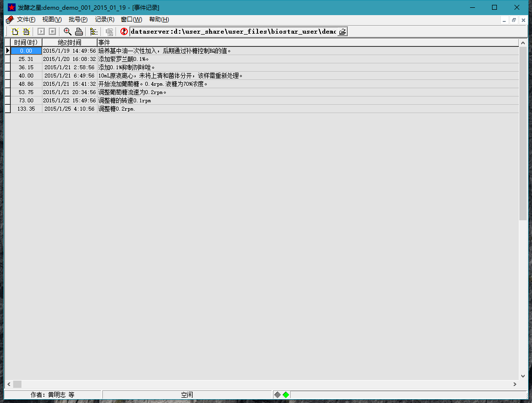Click the new document toolbar icon
Screen dimensions: 532x403
pyautogui.click(x=15, y=32)
